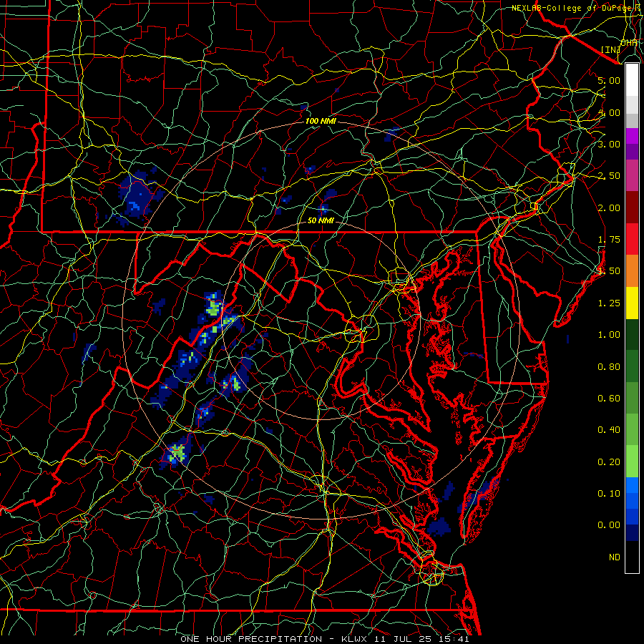Viewport: 644px width, 644px height.
Task: Select the yellow legend swatch
Action: [632, 303]
